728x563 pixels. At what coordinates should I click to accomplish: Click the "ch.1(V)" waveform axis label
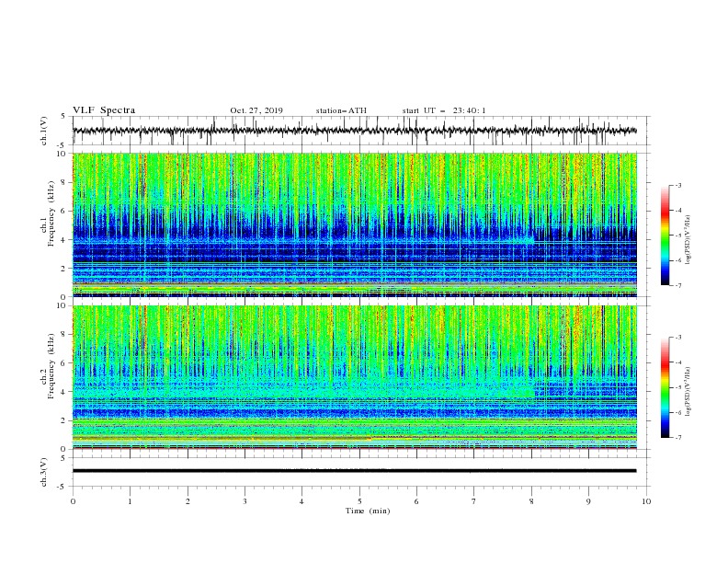pyautogui.click(x=44, y=131)
